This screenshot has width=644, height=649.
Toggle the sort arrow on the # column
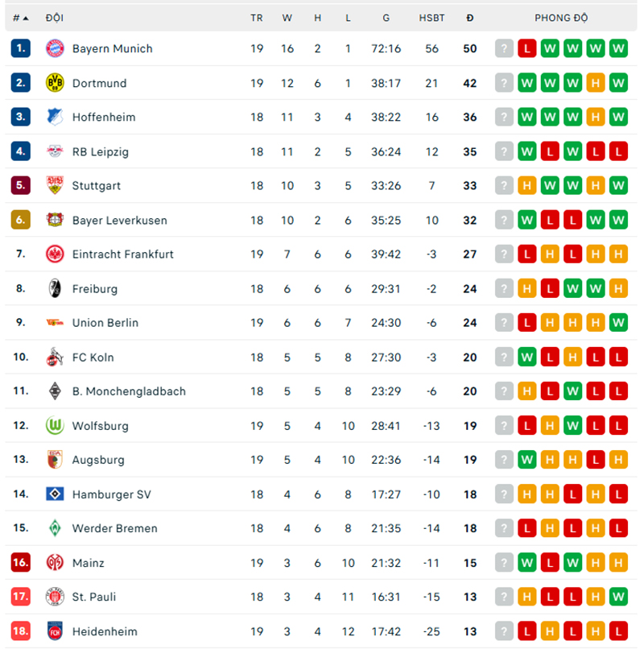point(25,17)
